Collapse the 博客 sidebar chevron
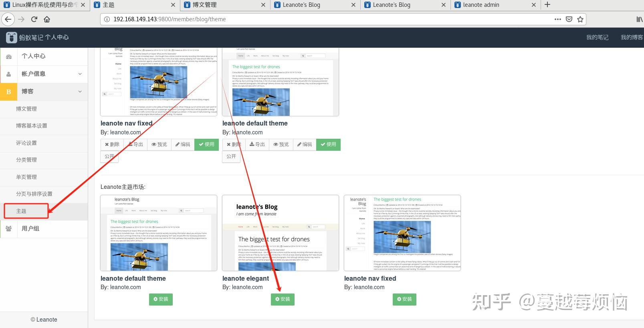Image resolution: width=644 pixels, height=328 pixels. (x=80, y=91)
